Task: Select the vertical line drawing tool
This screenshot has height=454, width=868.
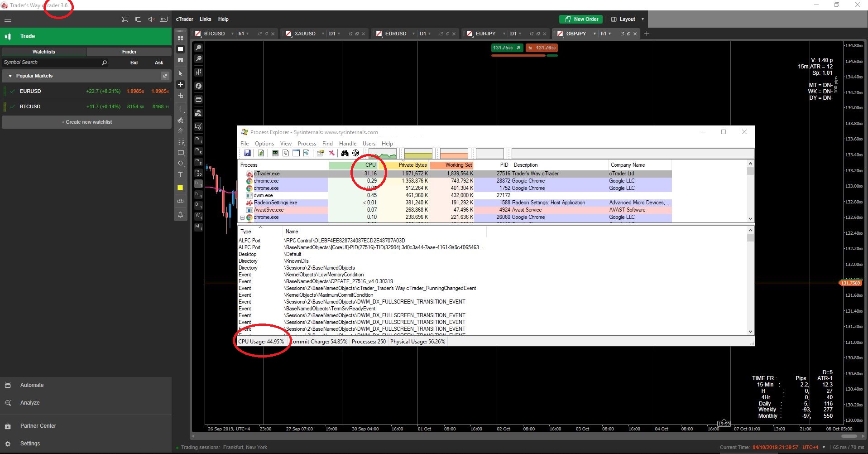Action: click(x=180, y=109)
